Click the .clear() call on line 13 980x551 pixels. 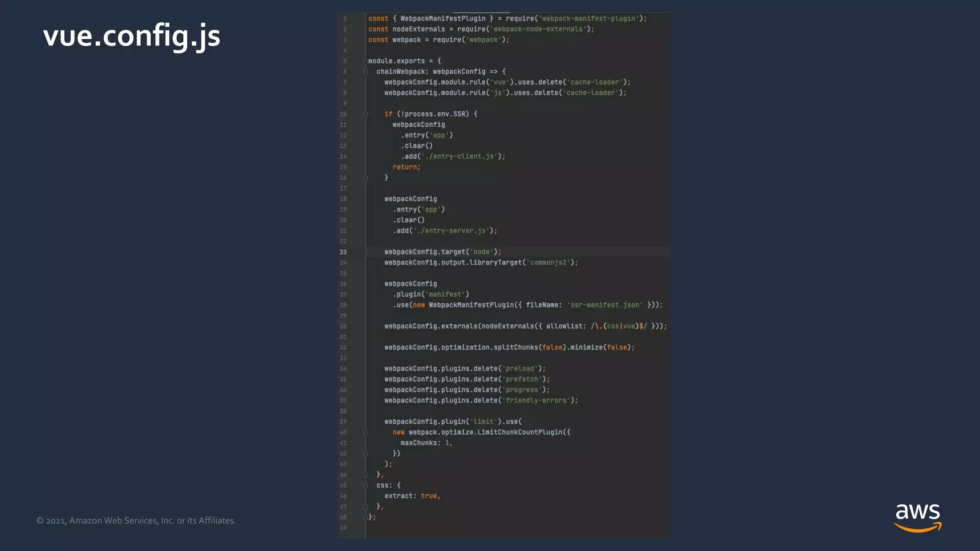pyautogui.click(x=417, y=146)
